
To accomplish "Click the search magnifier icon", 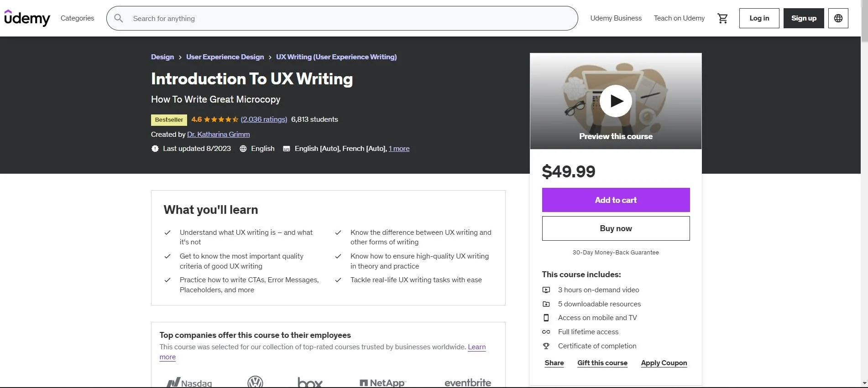I will [x=119, y=18].
